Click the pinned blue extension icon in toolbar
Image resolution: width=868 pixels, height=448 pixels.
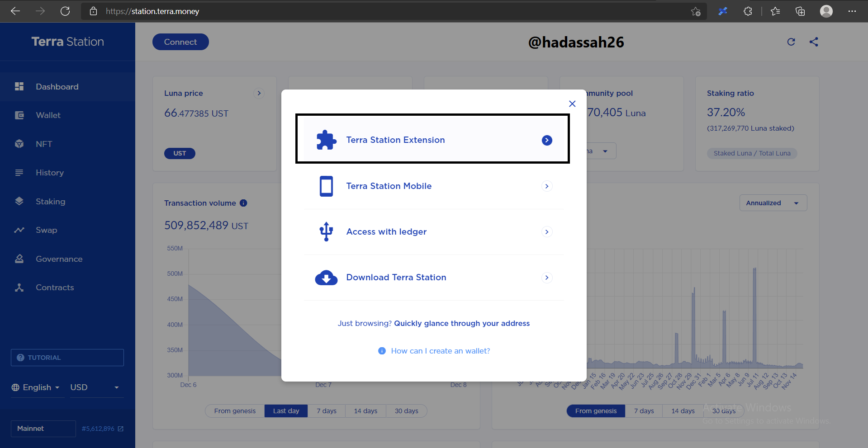click(723, 11)
